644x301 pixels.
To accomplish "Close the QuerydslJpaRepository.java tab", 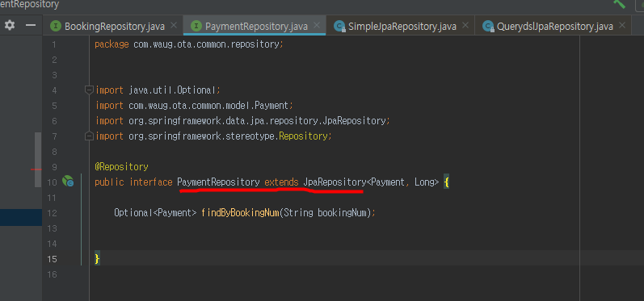I will [622, 26].
